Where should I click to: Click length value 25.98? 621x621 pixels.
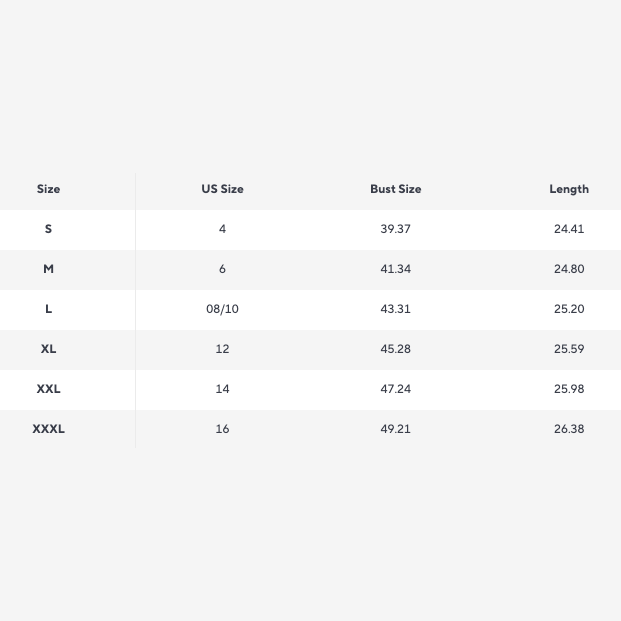pyautogui.click(x=568, y=389)
